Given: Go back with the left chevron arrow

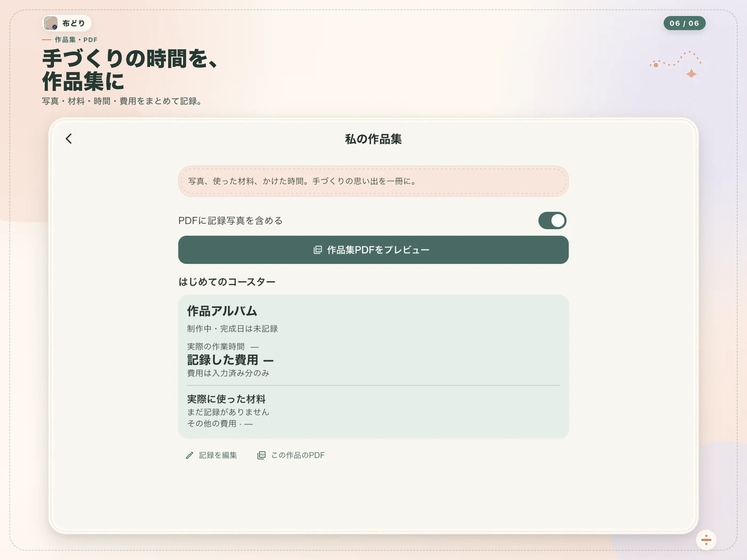Looking at the screenshot, I should (69, 139).
